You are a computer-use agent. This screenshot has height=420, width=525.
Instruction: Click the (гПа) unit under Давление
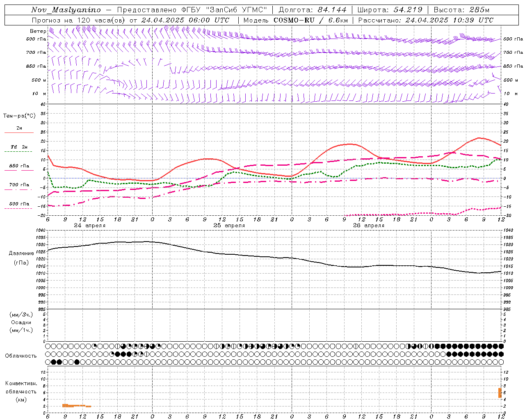click(21, 263)
